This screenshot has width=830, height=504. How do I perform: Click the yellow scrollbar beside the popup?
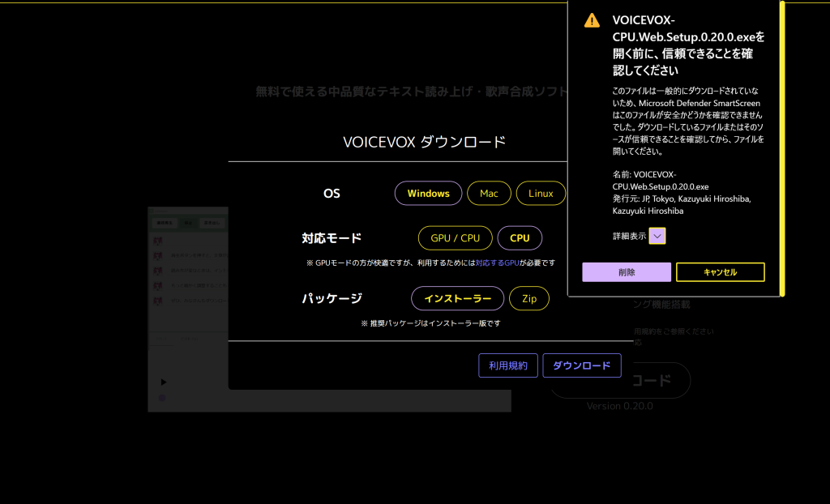coord(782,146)
